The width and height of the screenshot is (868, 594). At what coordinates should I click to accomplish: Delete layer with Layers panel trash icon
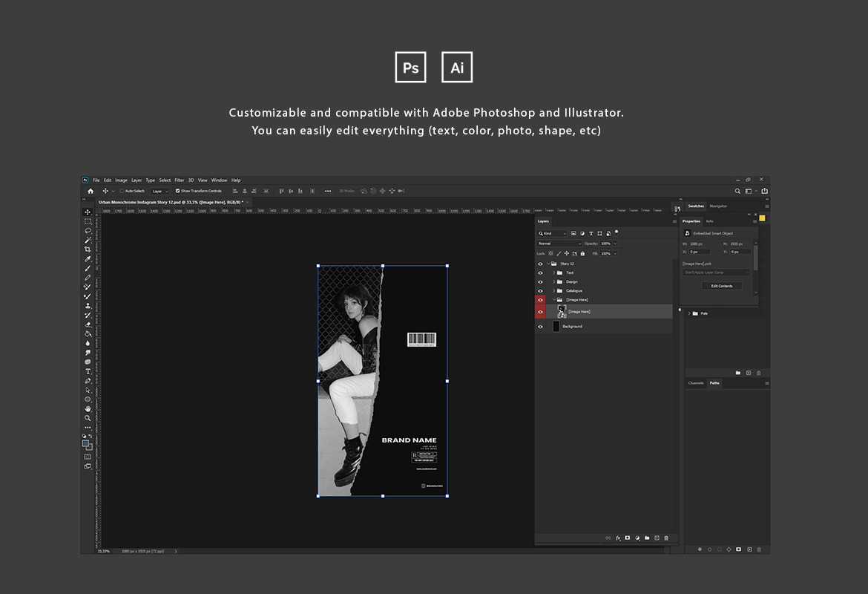pos(666,538)
